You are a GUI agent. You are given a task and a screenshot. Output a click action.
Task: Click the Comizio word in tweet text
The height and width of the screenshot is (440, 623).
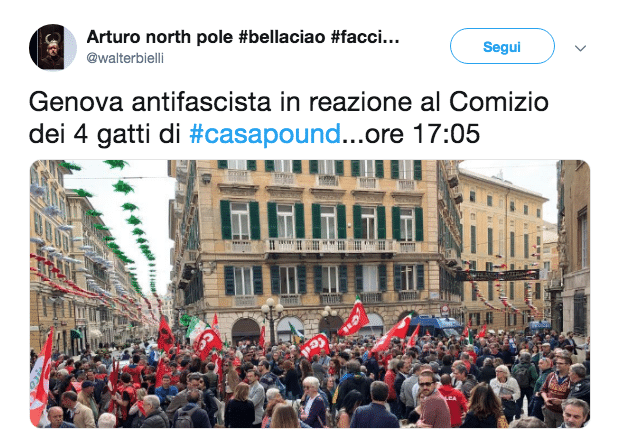[x=499, y=102]
